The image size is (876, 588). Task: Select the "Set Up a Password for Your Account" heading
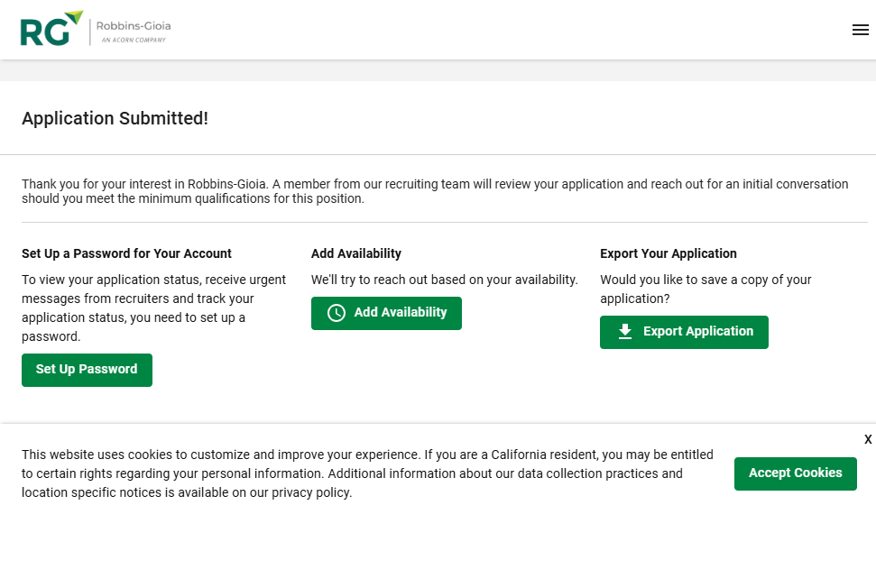coord(126,253)
